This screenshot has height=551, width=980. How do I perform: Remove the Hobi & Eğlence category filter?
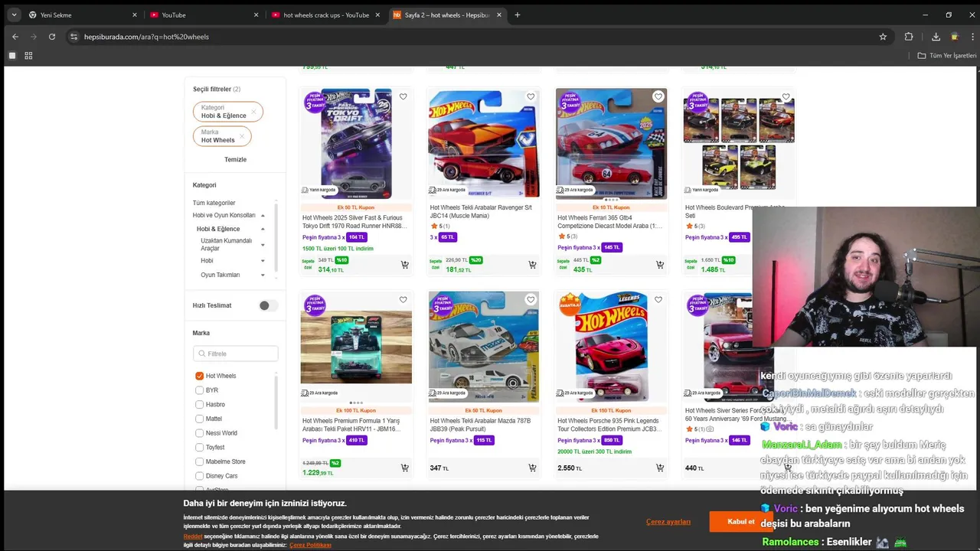254,112
